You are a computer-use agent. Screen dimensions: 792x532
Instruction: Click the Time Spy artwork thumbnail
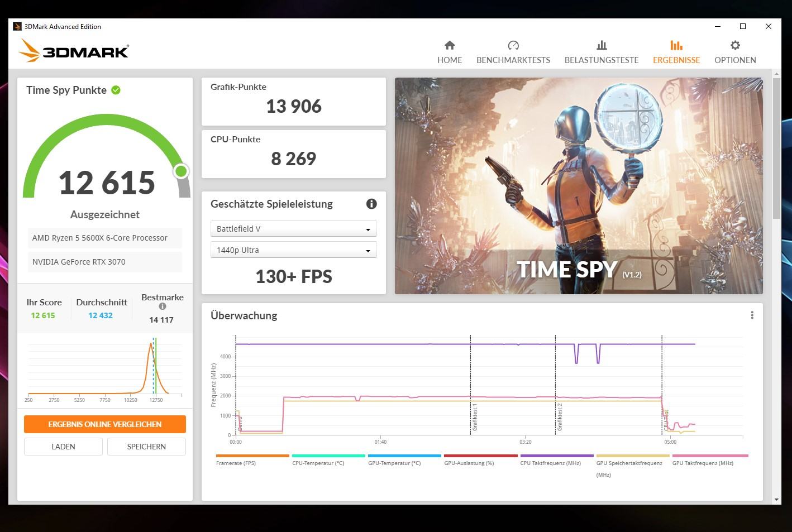pyautogui.click(x=579, y=186)
